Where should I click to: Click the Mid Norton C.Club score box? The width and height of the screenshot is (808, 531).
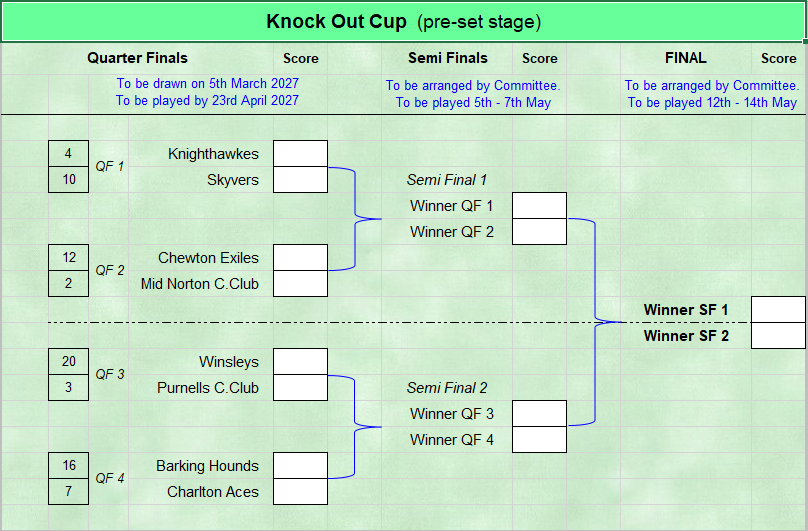(300, 284)
